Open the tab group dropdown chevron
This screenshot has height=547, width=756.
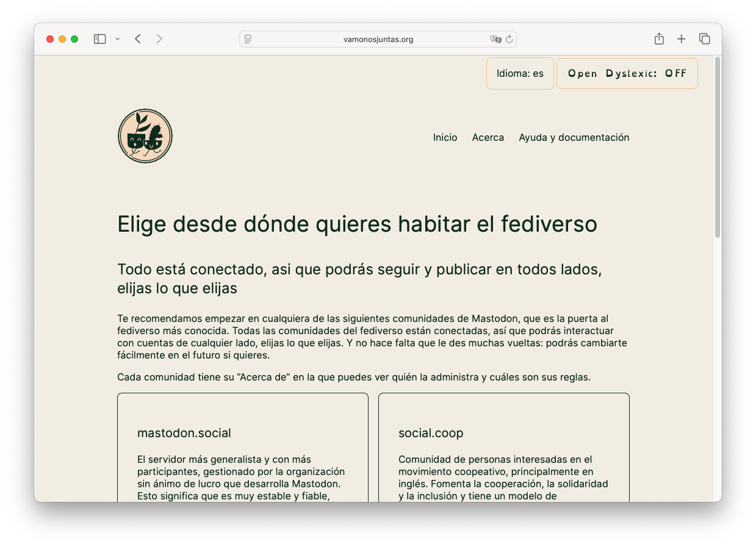pyautogui.click(x=117, y=39)
